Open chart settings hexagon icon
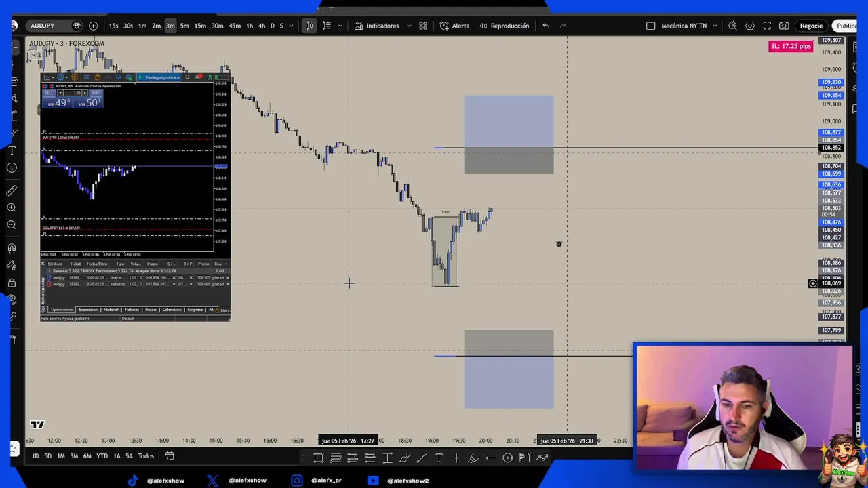Image resolution: width=868 pixels, height=488 pixels. point(750,26)
